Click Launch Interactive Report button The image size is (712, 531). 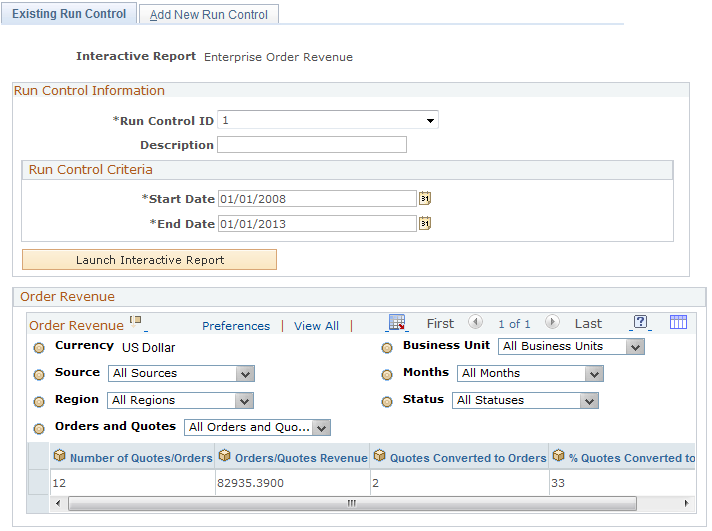(149, 259)
